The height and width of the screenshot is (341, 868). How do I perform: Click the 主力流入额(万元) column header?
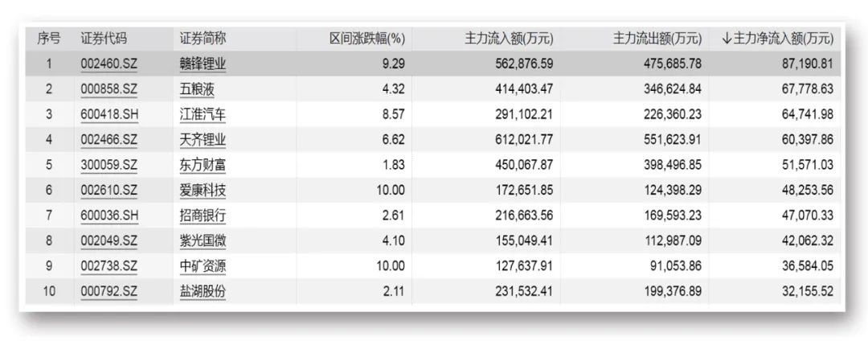pos(508,39)
